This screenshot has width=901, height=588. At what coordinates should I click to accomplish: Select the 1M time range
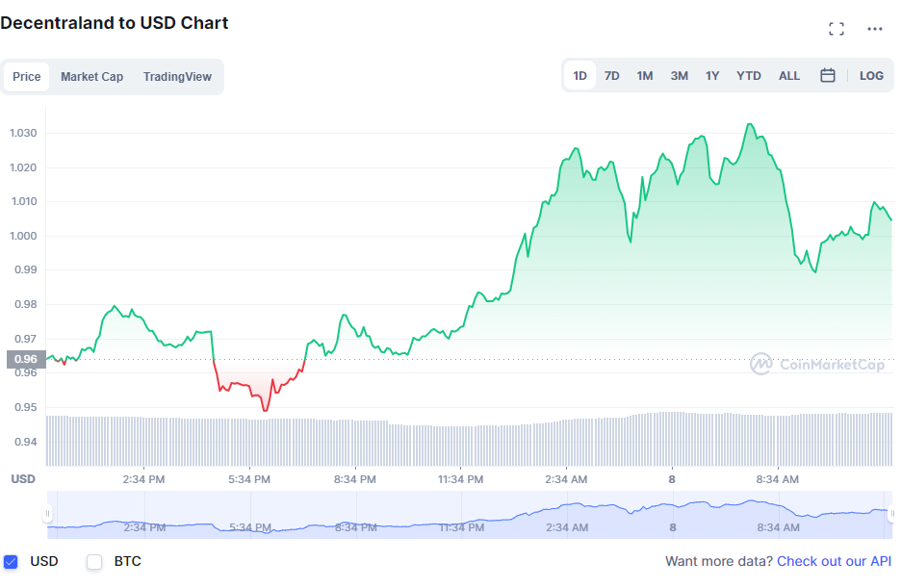tap(645, 76)
